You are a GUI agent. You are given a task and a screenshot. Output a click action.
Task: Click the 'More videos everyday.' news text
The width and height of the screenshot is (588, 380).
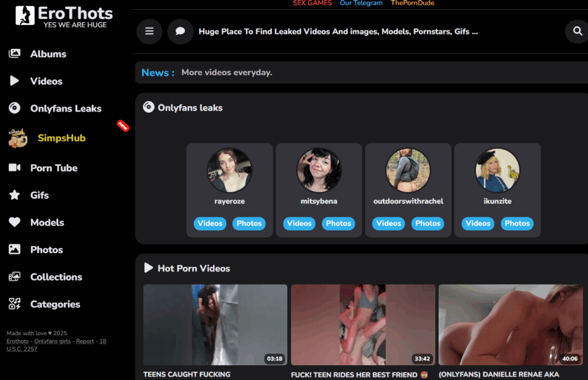(227, 72)
